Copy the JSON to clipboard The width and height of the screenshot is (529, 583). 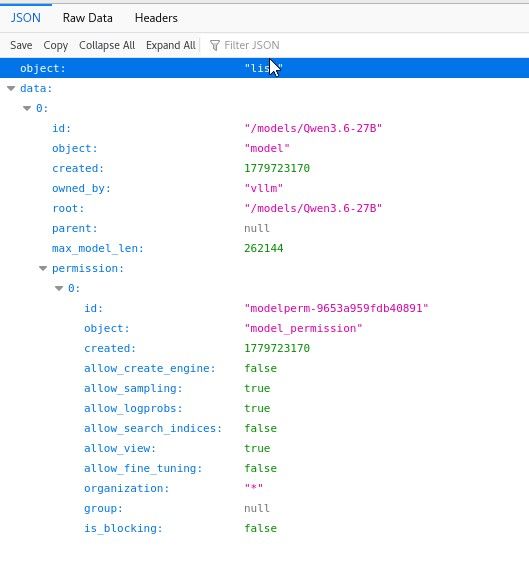pyautogui.click(x=56, y=45)
